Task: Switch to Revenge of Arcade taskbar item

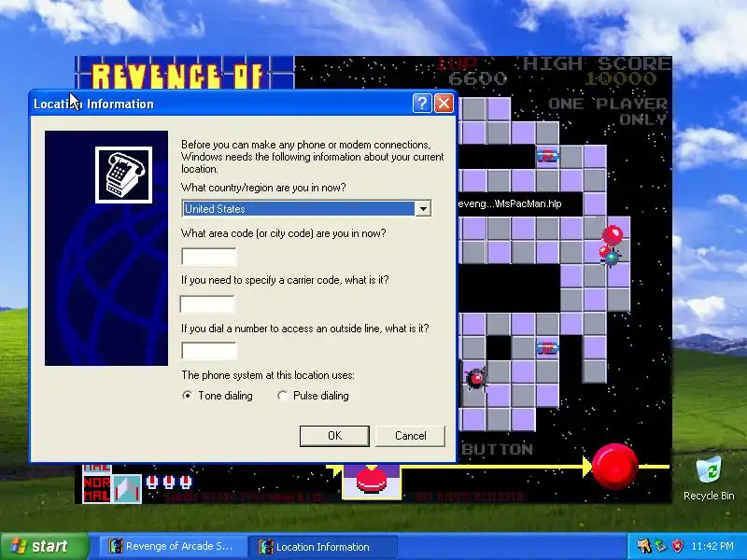Action: click(x=172, y=546)
